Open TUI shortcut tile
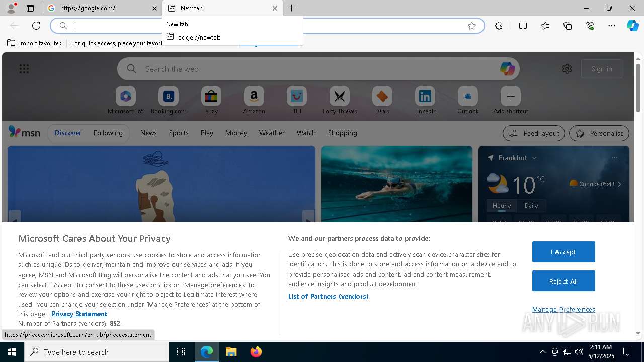This screenshot has width=644, height=362. (x=297, y=100)
